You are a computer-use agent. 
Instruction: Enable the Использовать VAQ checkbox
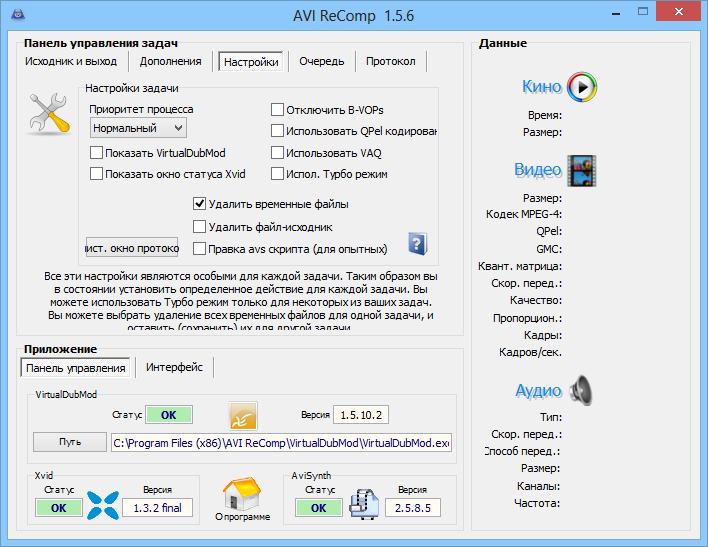pyautogui.click(x=277, y=153)
